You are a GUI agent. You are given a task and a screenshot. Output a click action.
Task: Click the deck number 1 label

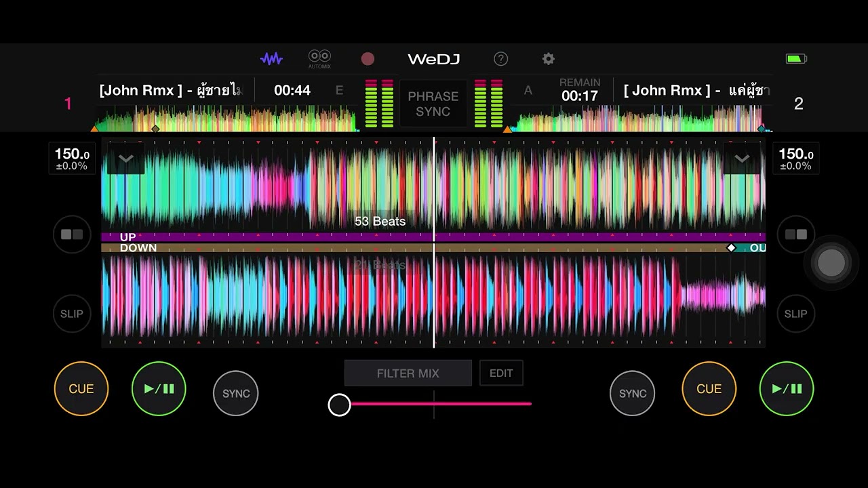tap(68, 104)
